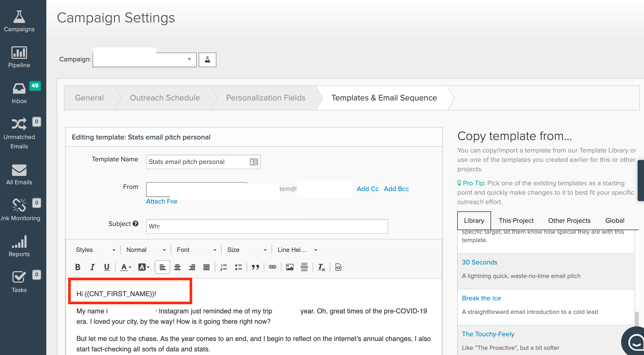Screen dimensions: 644x355
Task: Open Inbox from the sidebar
Action: (x=19, y=93)
